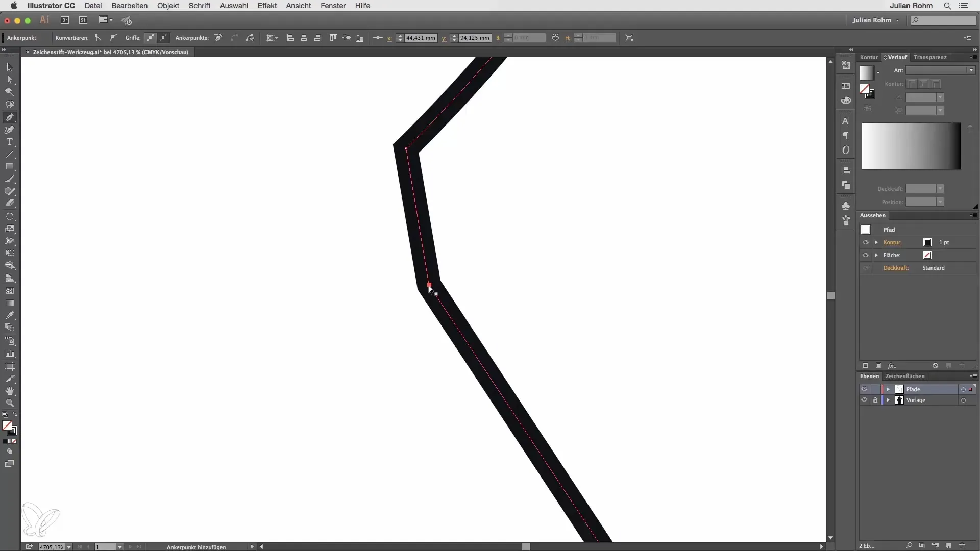
Task: Open artboard number dropdown
Action: [x=120, y=547]
